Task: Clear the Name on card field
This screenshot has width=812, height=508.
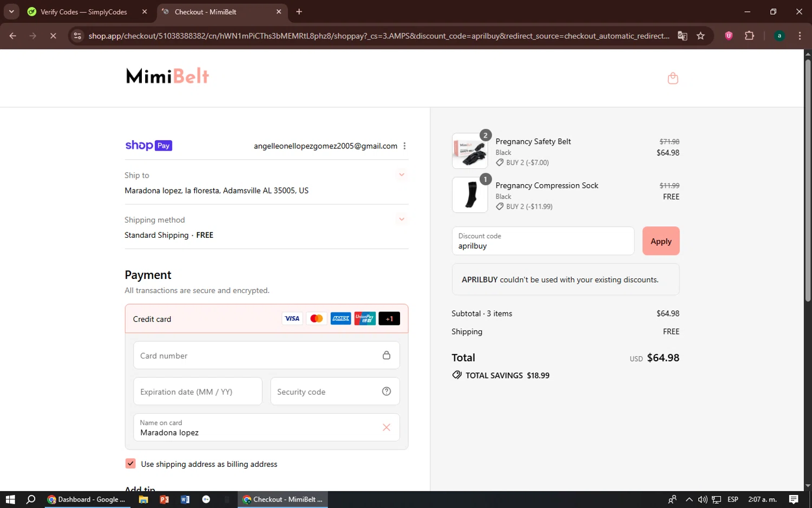Action: pyautogui.click(x=387, y=427)
